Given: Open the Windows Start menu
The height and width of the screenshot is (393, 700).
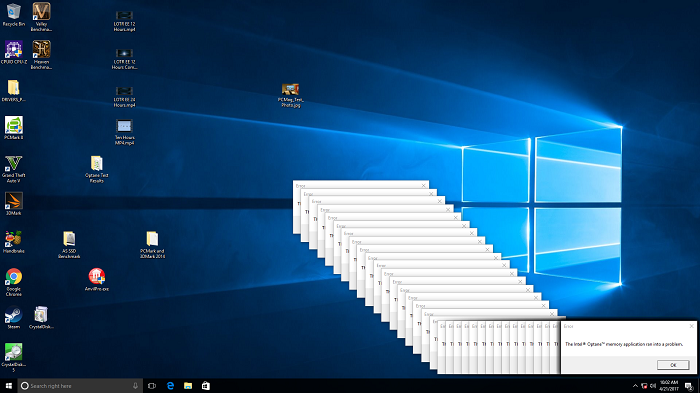Looking at the screenshot, I should tap(8, 385).
